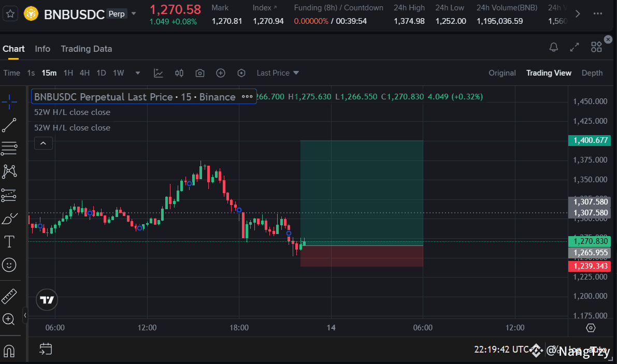The width and height of the screenshot is (617, 364).
Task: Open chart settings hexagon icon
Action: [241, 73]
